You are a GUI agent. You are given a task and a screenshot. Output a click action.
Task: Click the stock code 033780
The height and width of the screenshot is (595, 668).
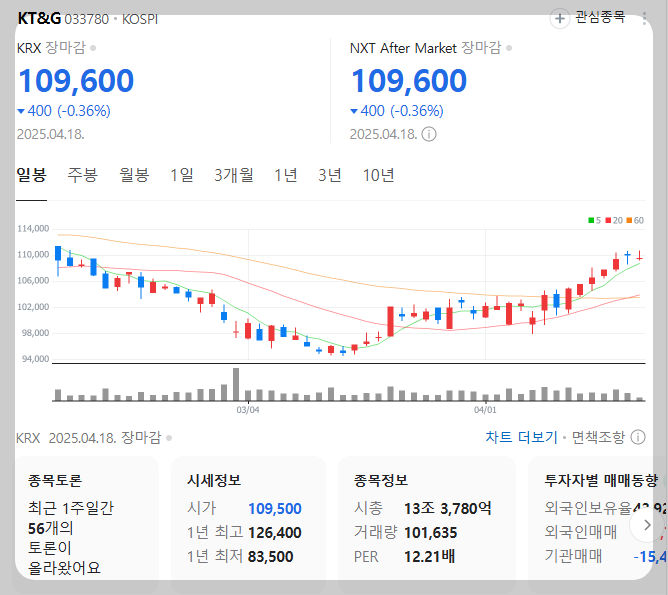[x=86, y=19]
